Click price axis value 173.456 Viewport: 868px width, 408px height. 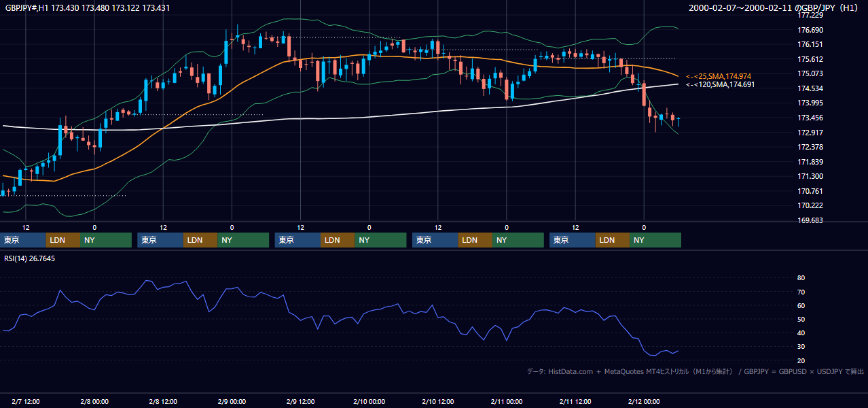[810, 118]
